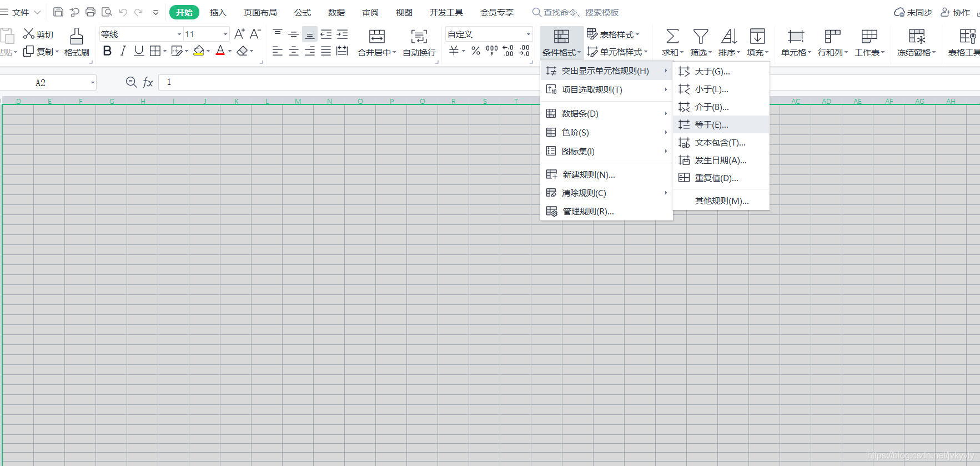
Task: Click the Clear/eraser icon
Action: pyautogui.click(x=242, y=51)
